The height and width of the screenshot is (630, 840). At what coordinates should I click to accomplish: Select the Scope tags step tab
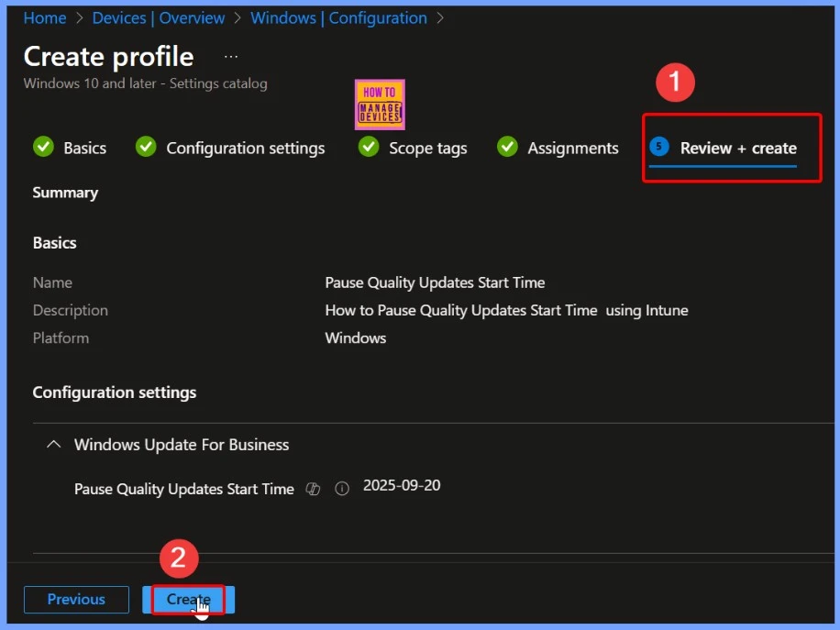pyautogui.click(x=427, y=148)
